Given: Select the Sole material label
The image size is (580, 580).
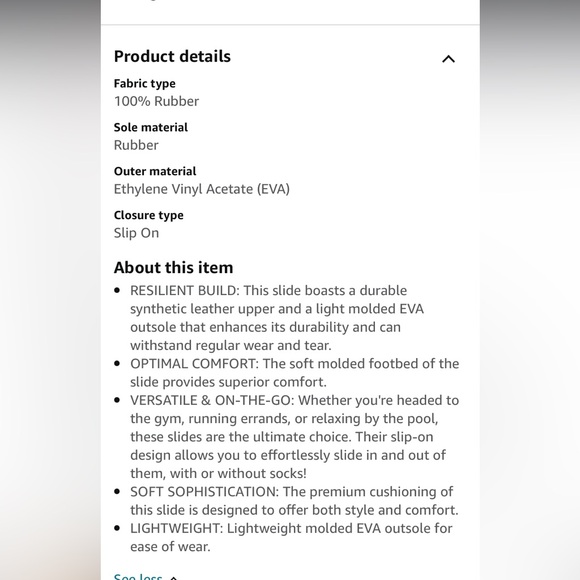Looking at the screenshot, I should (151, 127).
